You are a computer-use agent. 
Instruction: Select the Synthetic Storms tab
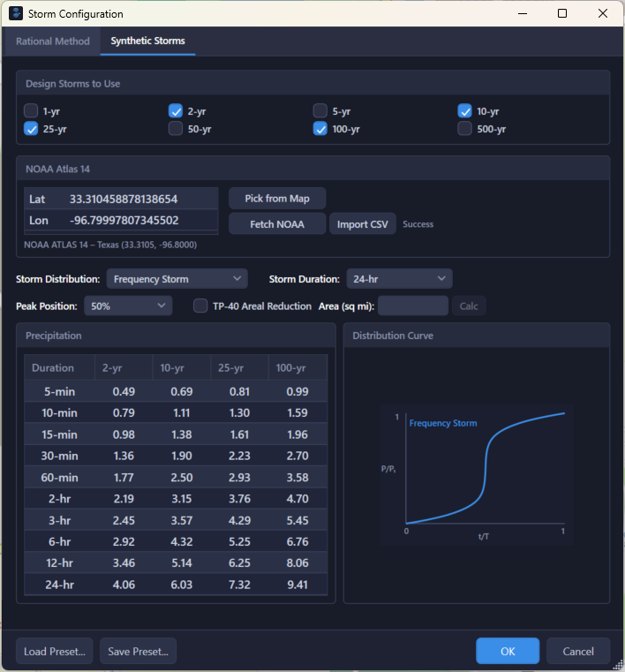(147, 42)
